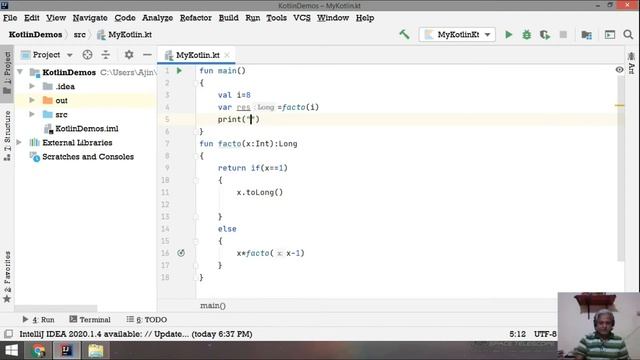Image resolution: width=640 pixels, height=360 pixels.
Task: Click the recursive call gutter icon on line 16
Action: (x=181, y=253)
